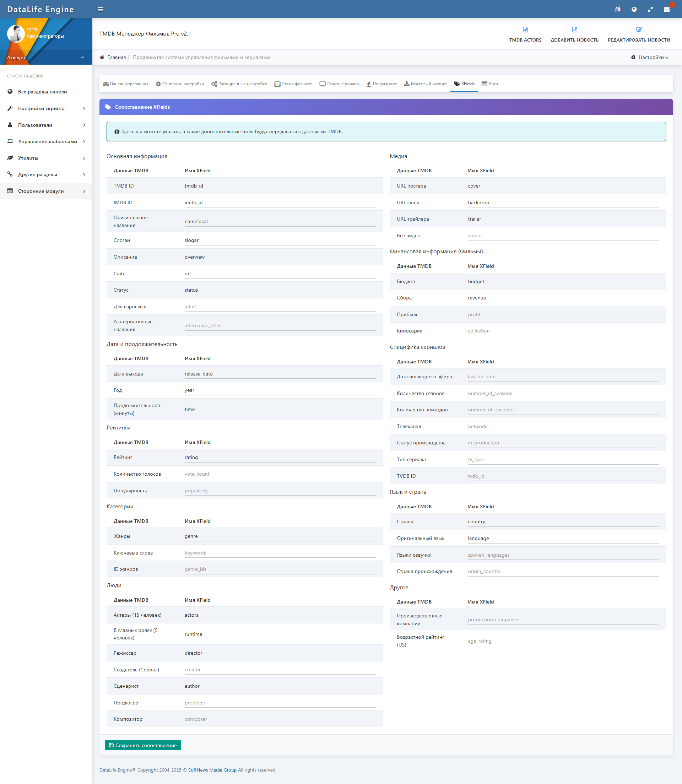682x784 pixels.
Task: Expand Настройки скрипта sidebar section
Action: coord(46,108)
